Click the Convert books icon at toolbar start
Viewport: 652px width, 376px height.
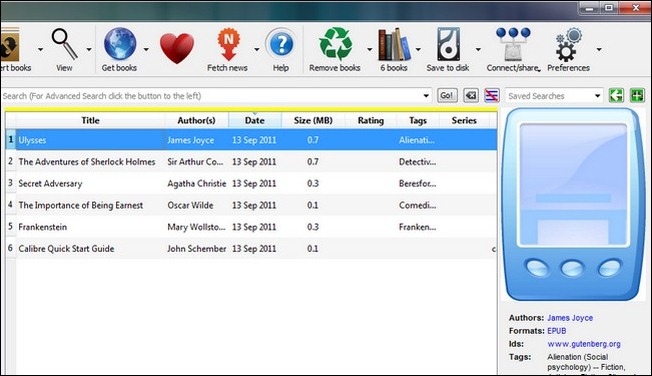(10, 45)
